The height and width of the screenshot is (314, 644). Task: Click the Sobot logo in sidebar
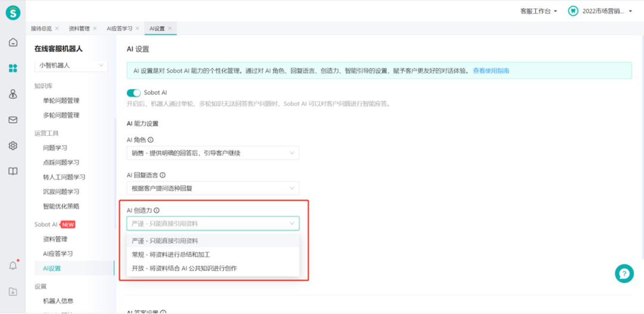(x=13, y=13)
